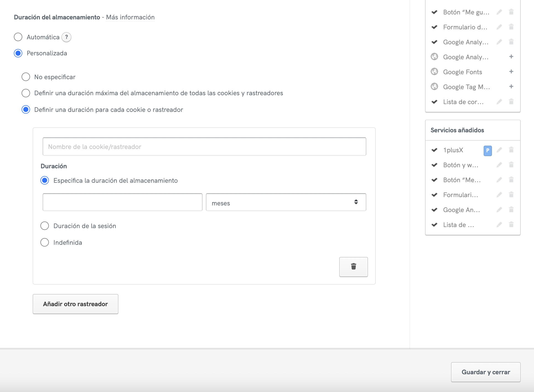The image size is (534, 392).
Task: Click Añadir otro rastreador button
Action: tap(76, 304)
